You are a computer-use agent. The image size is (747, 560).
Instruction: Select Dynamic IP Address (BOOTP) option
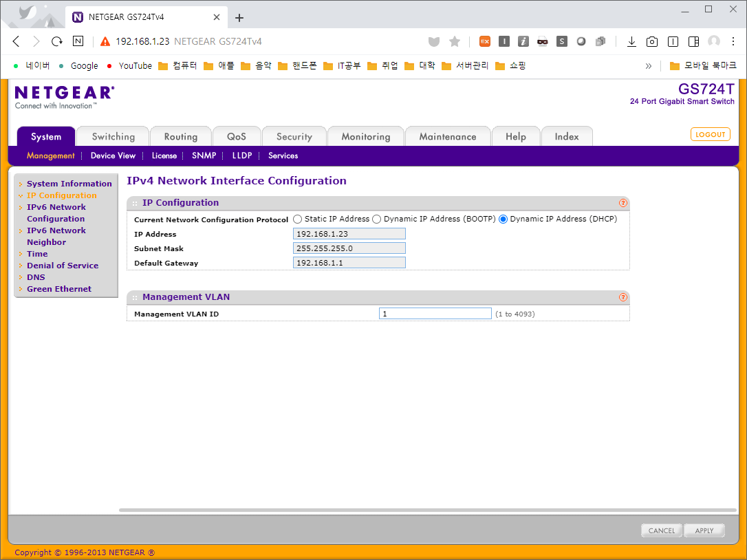[x=376, y=219]
